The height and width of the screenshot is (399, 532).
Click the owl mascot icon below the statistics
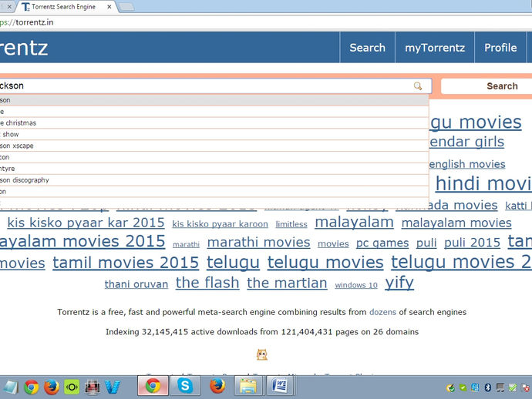(261, 354)
